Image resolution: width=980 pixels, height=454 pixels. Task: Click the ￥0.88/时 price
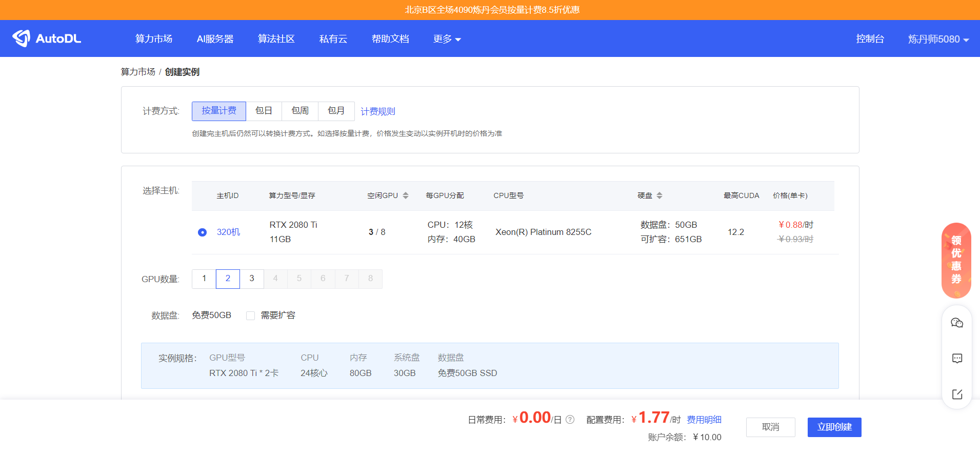coord(796,225)
